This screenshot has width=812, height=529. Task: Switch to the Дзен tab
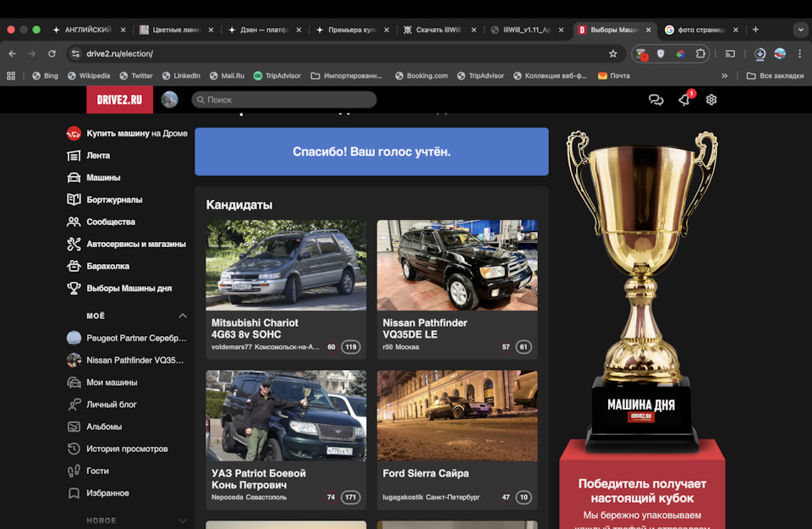tap(259, 30)
